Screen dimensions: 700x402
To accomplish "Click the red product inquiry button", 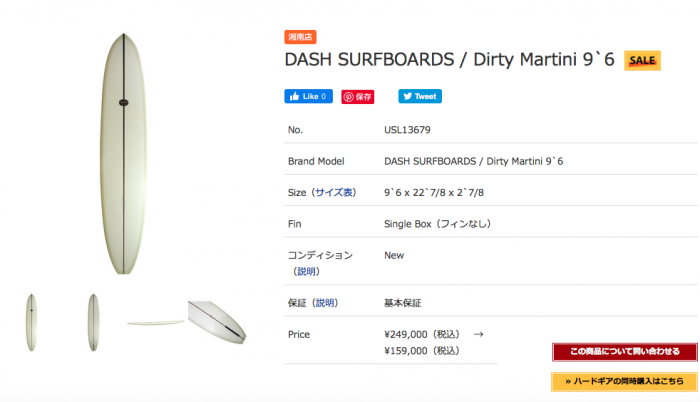I will pos(624,352).
